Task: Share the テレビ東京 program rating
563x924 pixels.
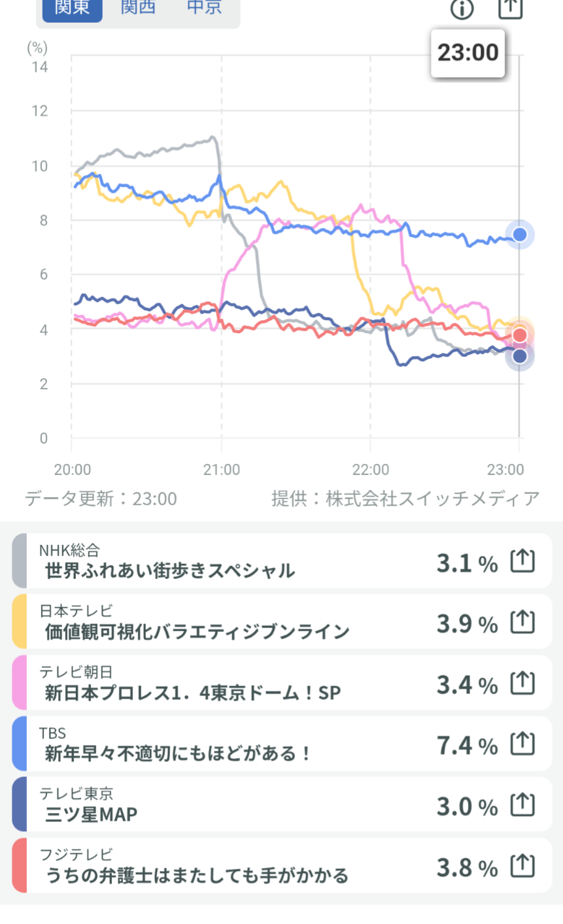Action: pyautogui.click(x=522, y=805)
